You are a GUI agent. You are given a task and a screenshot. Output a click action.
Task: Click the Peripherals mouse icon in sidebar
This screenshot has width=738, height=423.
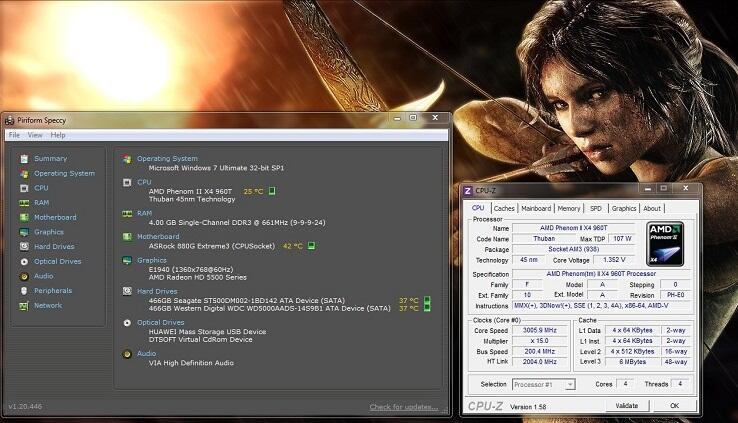24,291
